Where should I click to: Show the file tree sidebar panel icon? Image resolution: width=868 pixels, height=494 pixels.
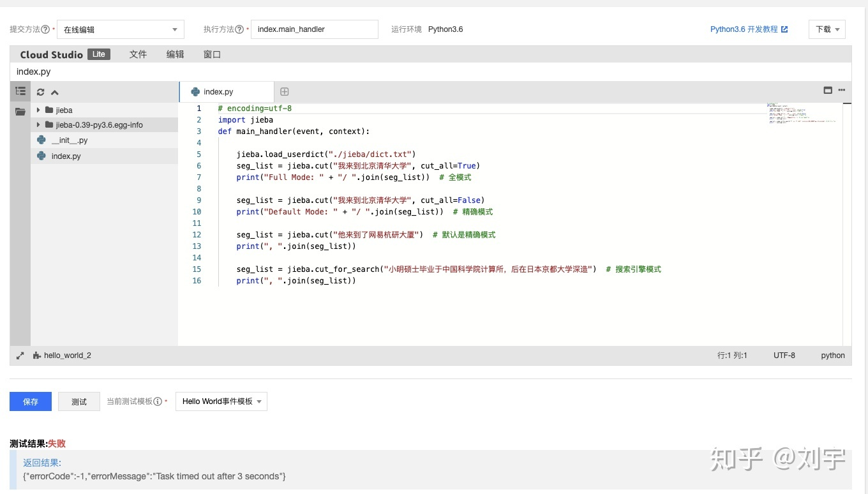tap(20, 91)
